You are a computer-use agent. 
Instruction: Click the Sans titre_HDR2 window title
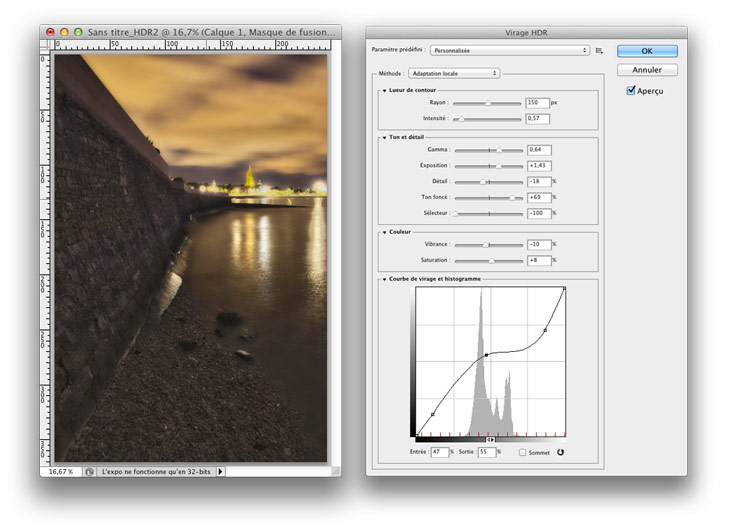pos(211,32)
